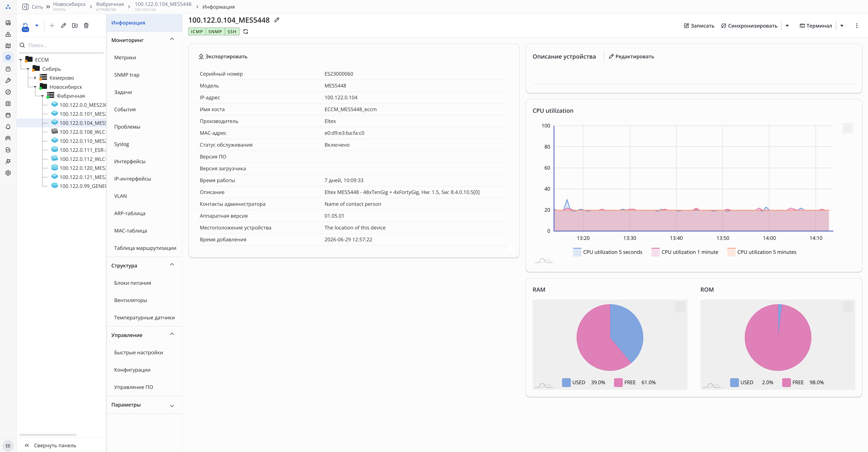Toggle CPU utilization 1 minute legend
Screen dimensions: 868x452
[x=685, y=252]
